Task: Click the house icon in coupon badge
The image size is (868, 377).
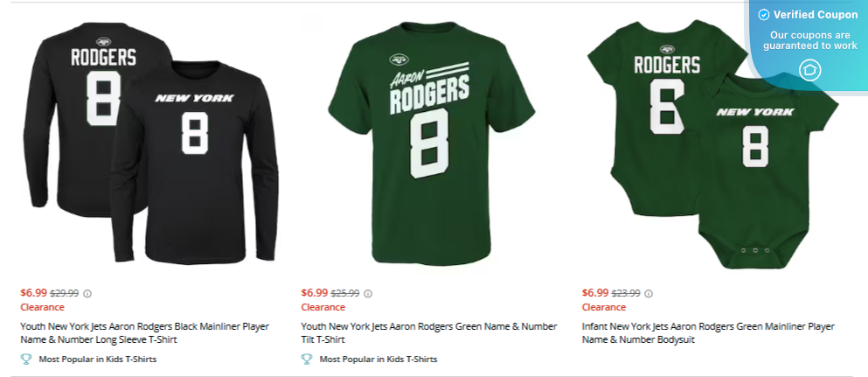Action: 809,70
